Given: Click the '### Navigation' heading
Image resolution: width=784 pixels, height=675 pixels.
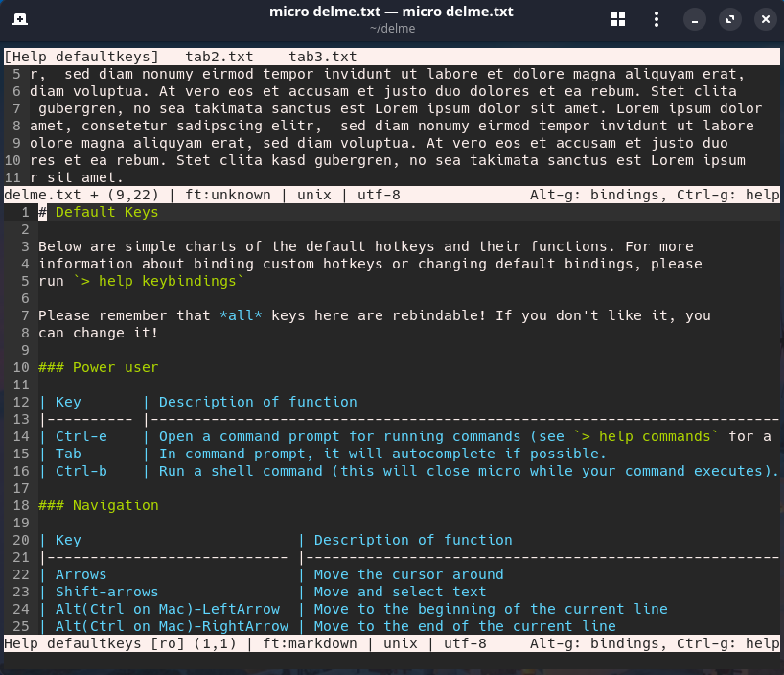Looking at the screenshot, I should [x=98, y=505].
